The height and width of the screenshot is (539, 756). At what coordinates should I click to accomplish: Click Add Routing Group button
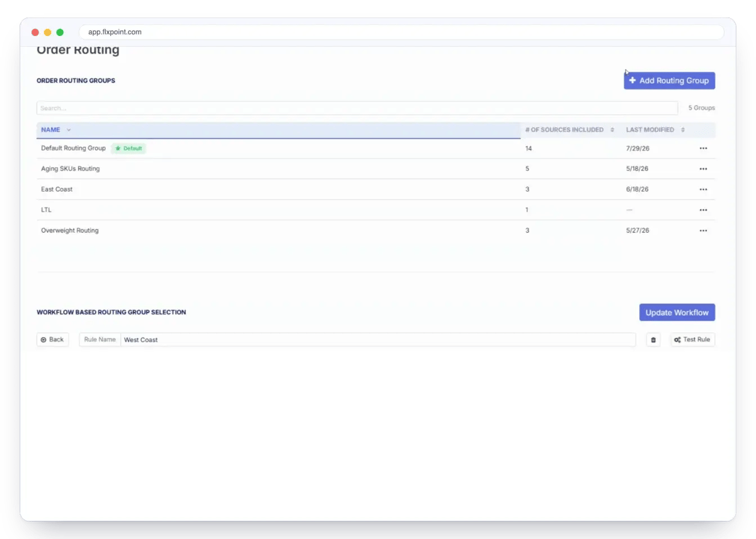pyautogui.click(x=669, y=81)
